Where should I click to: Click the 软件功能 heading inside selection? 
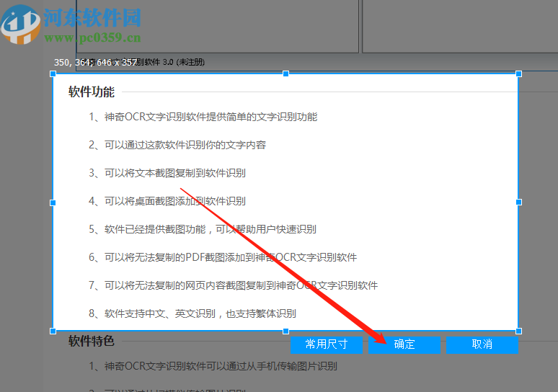tap(92, 92)
